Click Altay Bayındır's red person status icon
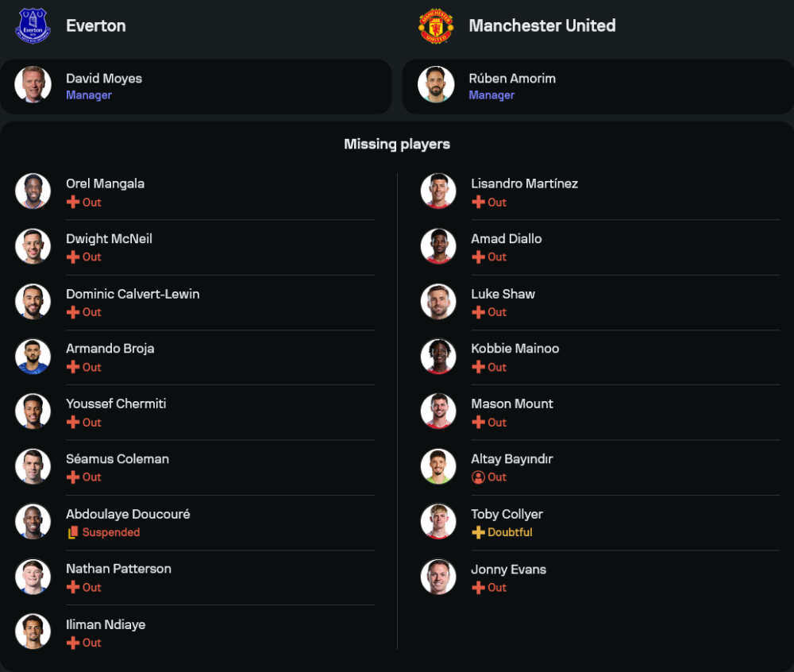The height and width of the screenshot is (672, 794). click(x=478, y=477)
